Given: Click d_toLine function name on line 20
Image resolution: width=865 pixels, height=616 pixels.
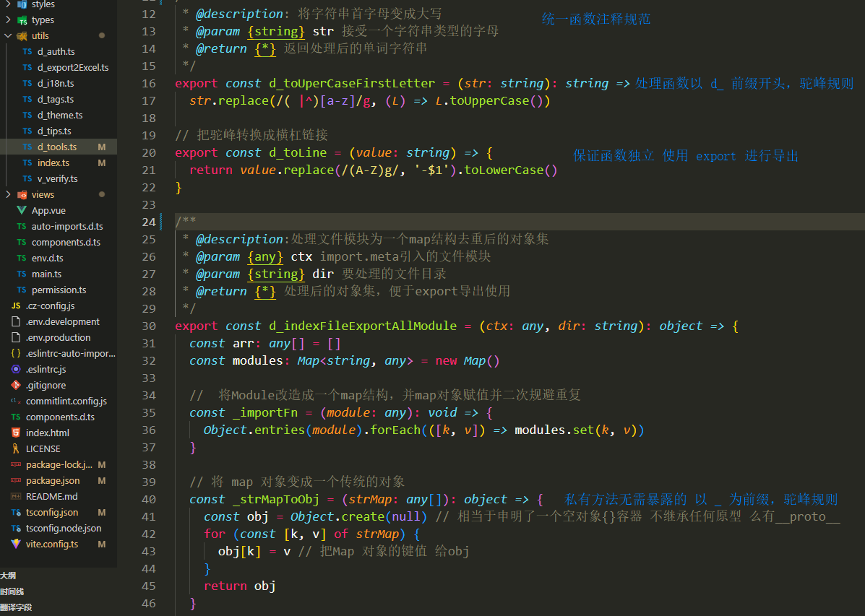Looking at the screenshot, I should [x=298, y=153].
